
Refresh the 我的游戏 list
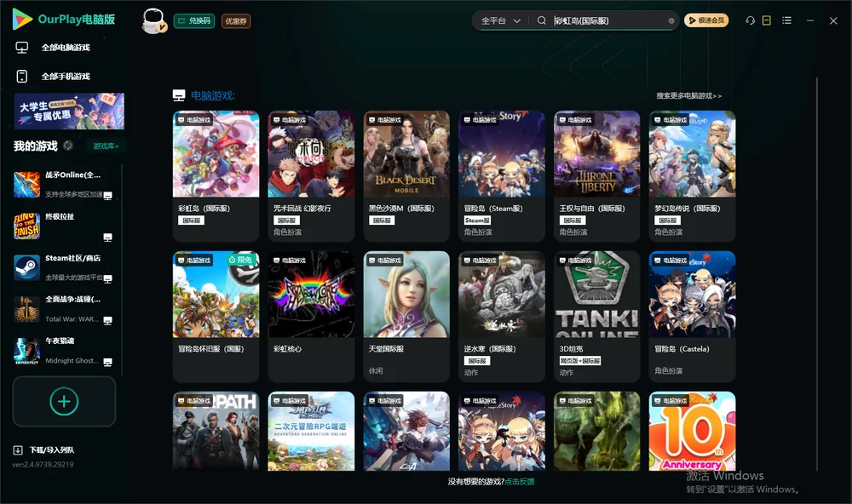pos(68,146)
